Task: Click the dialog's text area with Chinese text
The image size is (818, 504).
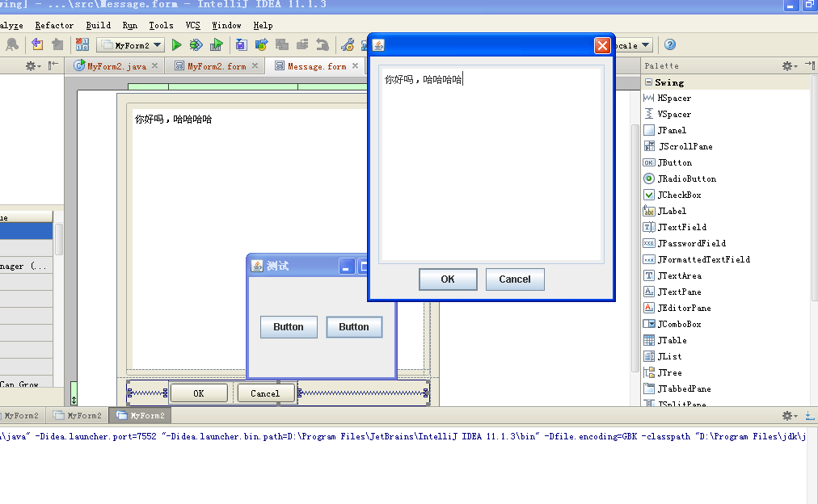Action: 491,164
